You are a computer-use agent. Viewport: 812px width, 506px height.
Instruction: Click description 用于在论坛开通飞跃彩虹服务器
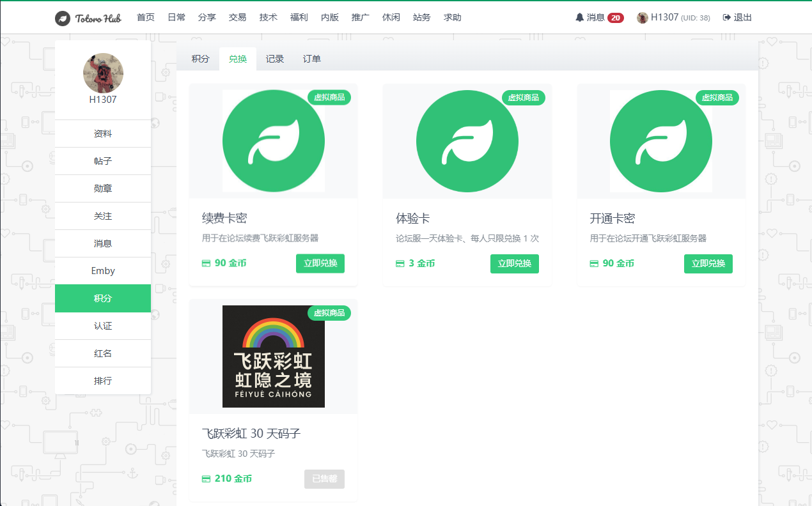648,238
